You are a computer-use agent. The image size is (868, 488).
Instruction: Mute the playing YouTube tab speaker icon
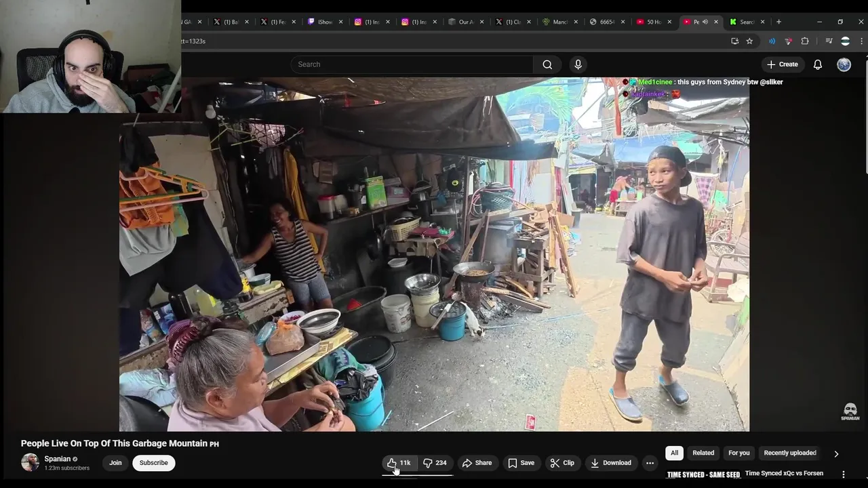[x=705, y=22]
